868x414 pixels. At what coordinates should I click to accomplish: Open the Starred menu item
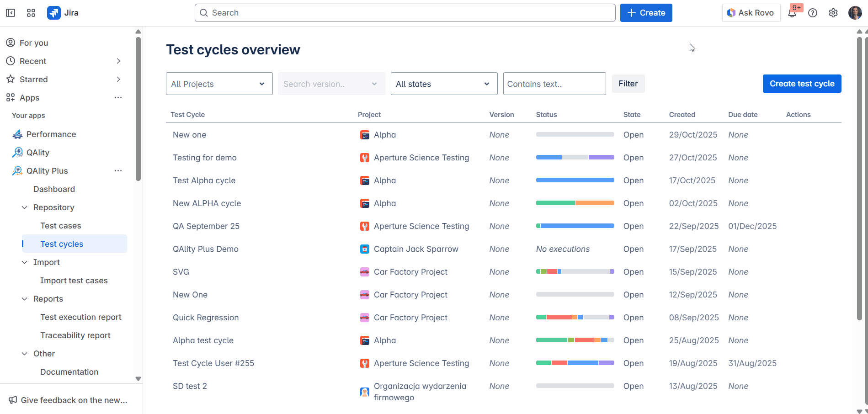pyautogui.click(x=34, y=80)
